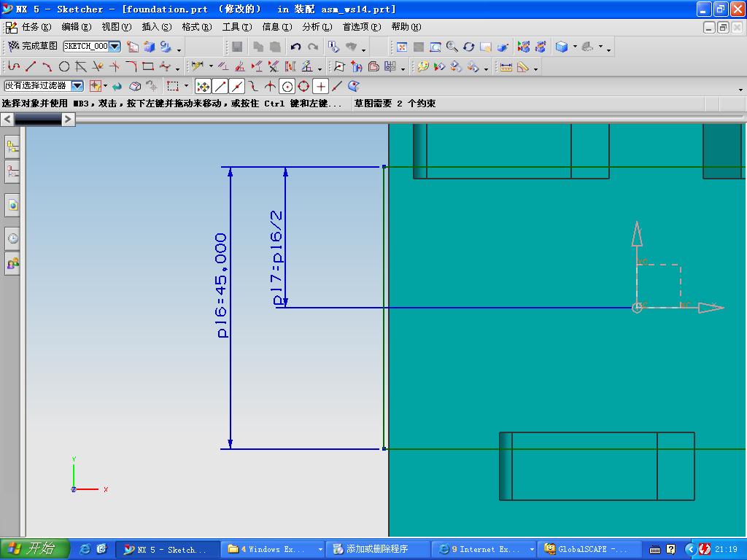The height and width of the screenshot is (560, 747).
Task: Open the 工具(T) menu
Action: tap(237, 27)
